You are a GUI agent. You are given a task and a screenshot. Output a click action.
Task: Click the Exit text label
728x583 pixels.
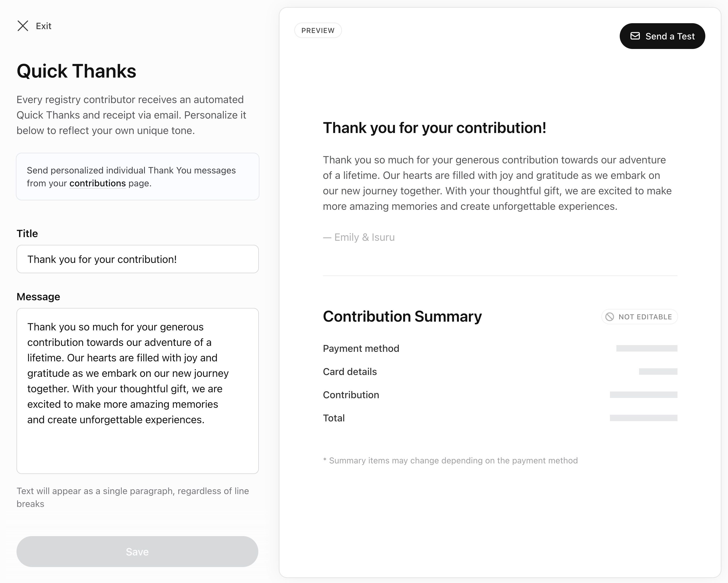coord(44,26)
